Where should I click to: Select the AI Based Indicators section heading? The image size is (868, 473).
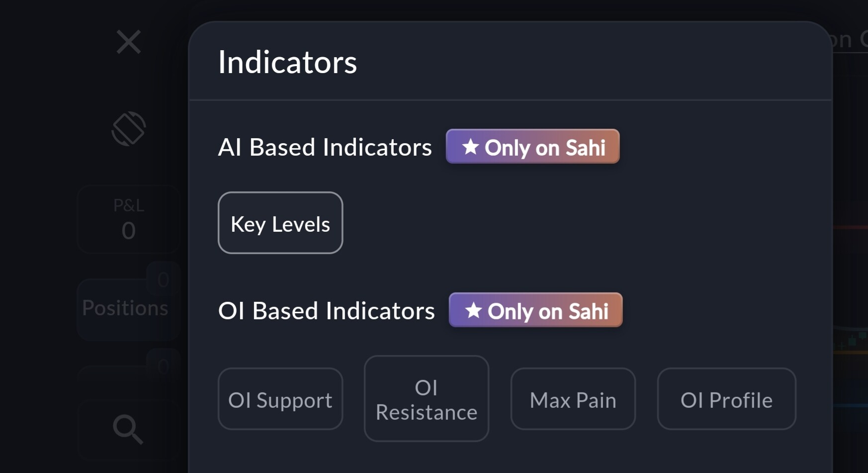[x=325, y=147]
